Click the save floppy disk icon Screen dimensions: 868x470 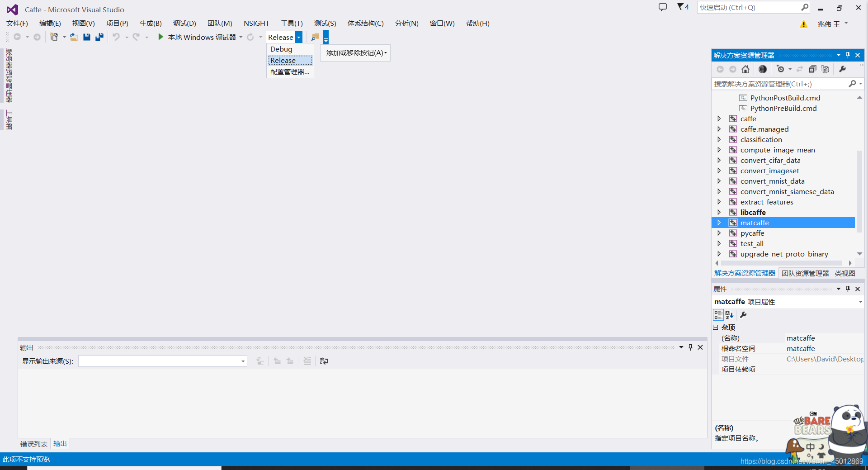(x=87, y=37)
